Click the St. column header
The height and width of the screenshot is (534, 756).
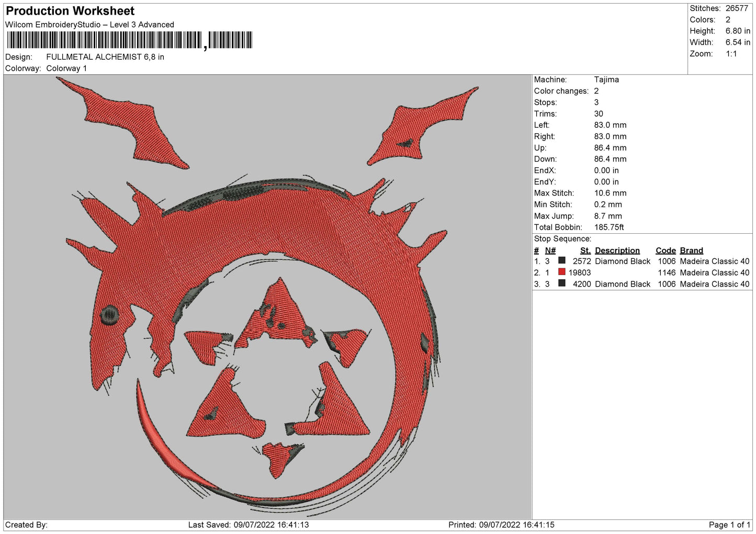585,251
